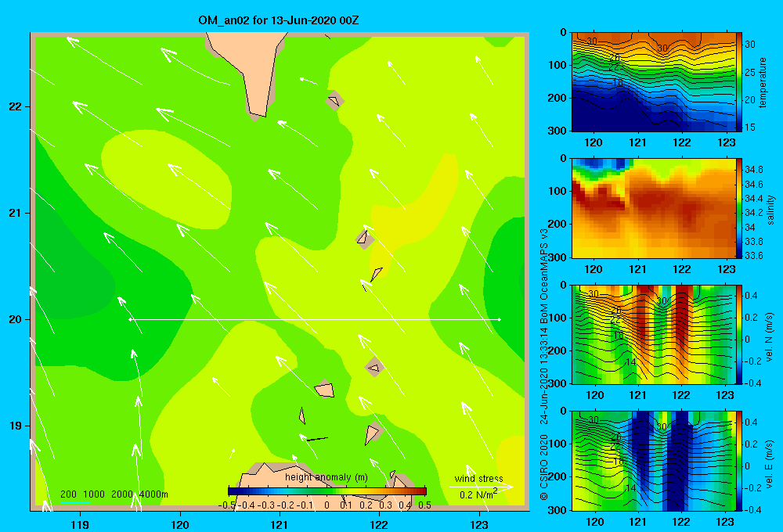Viewport: 783px width, 532px height.
Task: Click the 'vel. E (m/s)' label
Action: (770, 464)
